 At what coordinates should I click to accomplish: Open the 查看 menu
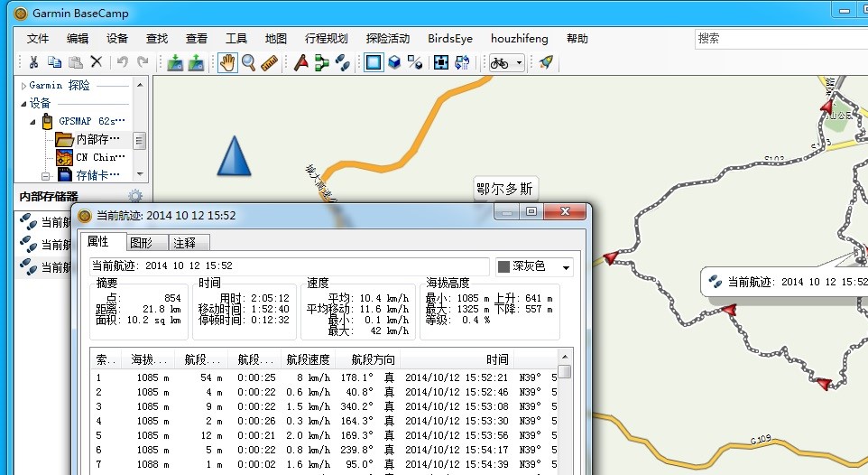197,38
